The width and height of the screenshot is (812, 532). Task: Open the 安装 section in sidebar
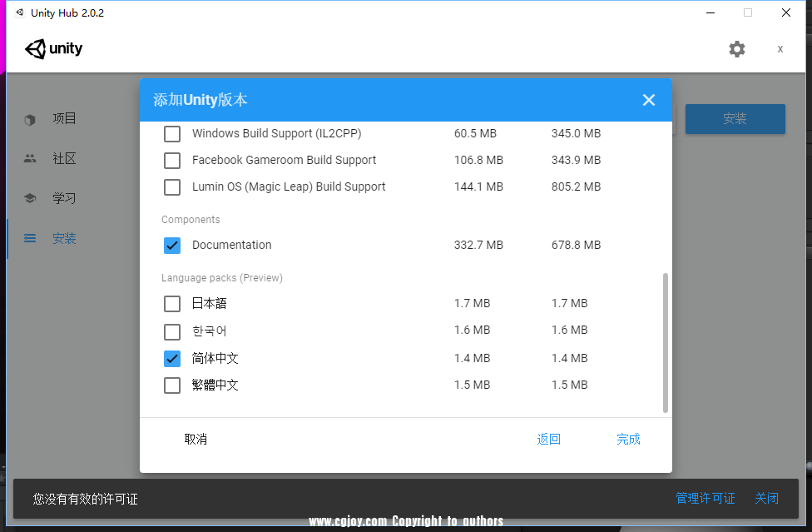(x=64, y=238)
